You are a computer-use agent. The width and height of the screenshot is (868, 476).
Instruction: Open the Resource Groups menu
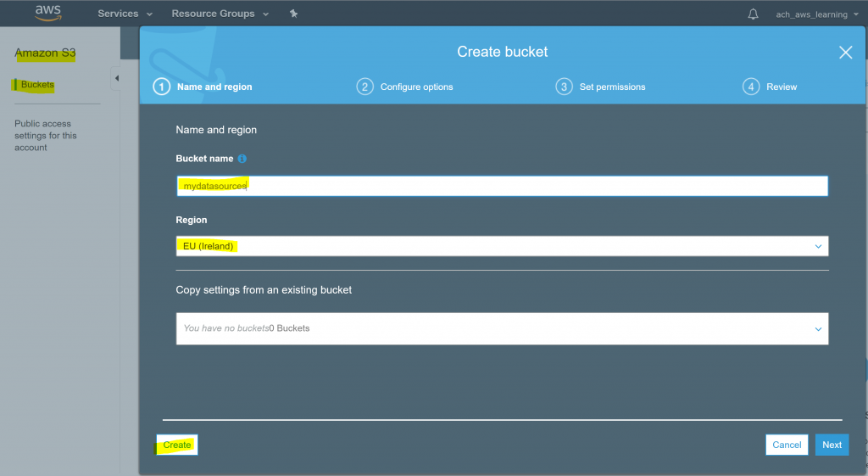click(x=220, y=14)
